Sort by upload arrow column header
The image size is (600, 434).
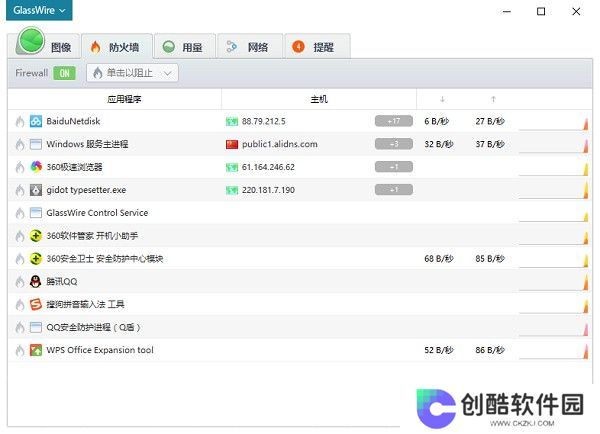[493, 99]
